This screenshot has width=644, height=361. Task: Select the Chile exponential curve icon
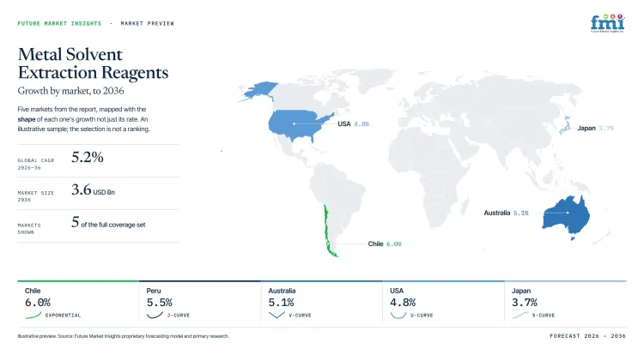pyautogui.click(x=33, y=315)
